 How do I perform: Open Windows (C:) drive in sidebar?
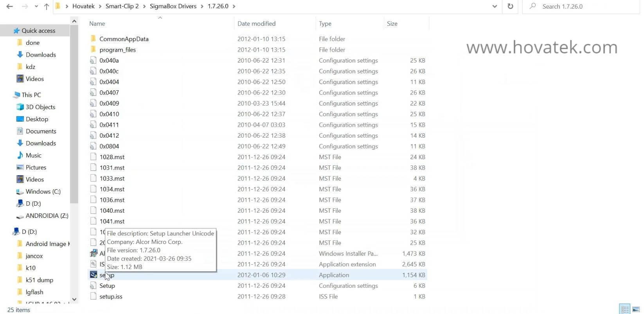[x=43, y=192]
